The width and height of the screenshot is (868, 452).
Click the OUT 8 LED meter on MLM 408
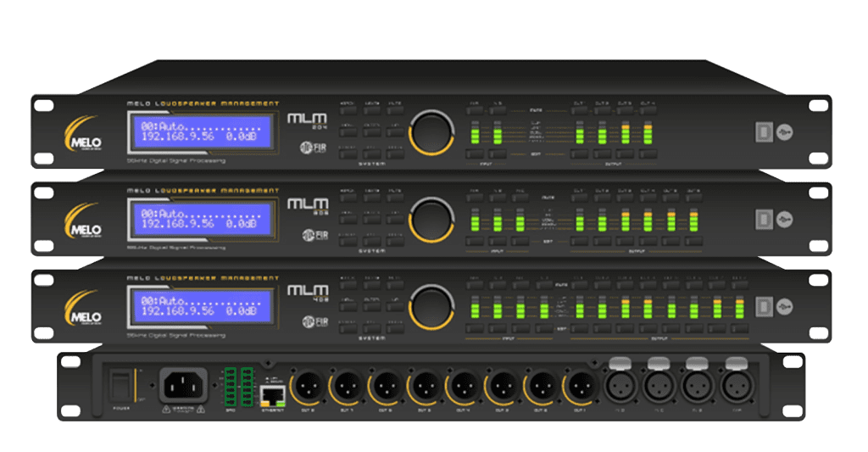[x=739, y=306]
